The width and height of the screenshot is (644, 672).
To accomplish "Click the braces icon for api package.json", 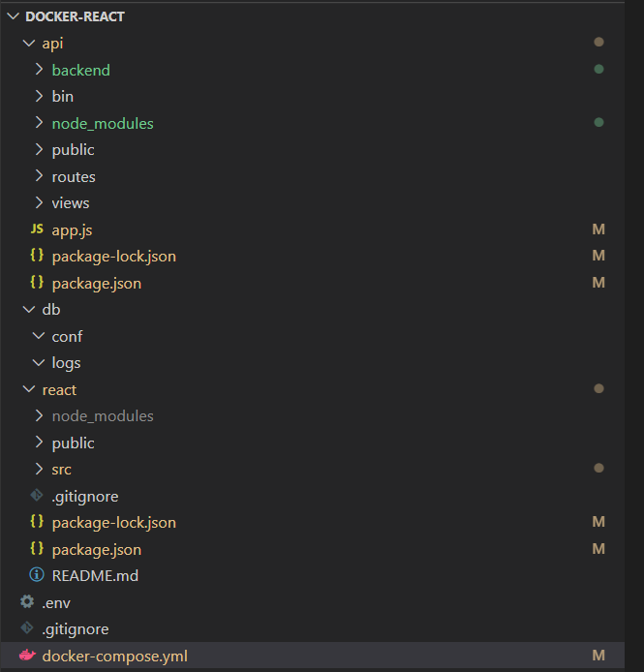I will click(37, 283).
